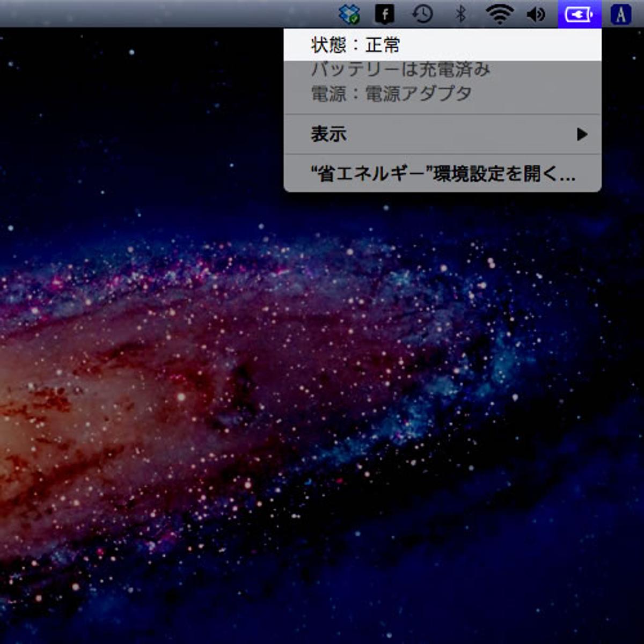The height and width of the screenshot is (644, 644).
Task: Expand the arrow beside 表示
Action: click(x=582, y=134)
